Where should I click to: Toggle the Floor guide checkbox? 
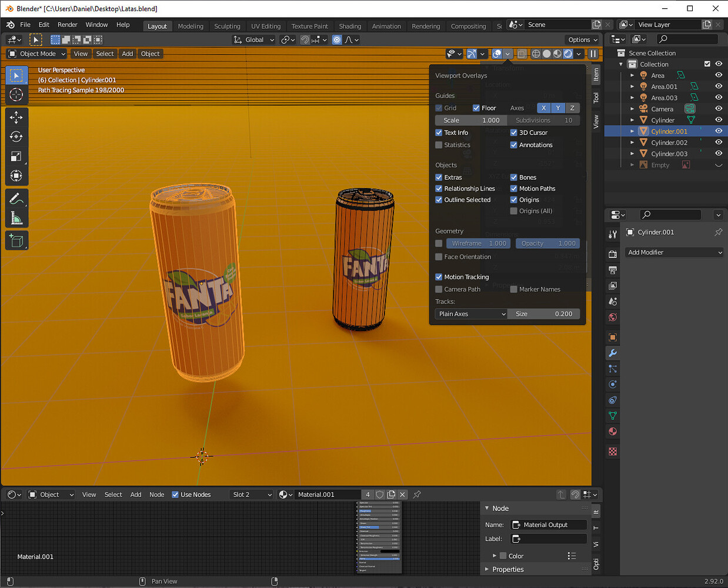476,108
